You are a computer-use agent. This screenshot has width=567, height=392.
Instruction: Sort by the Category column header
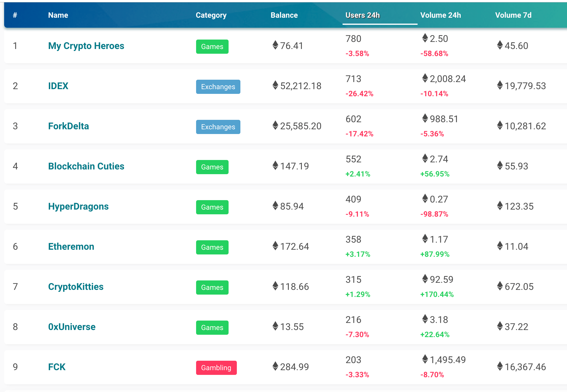(211, 15)
